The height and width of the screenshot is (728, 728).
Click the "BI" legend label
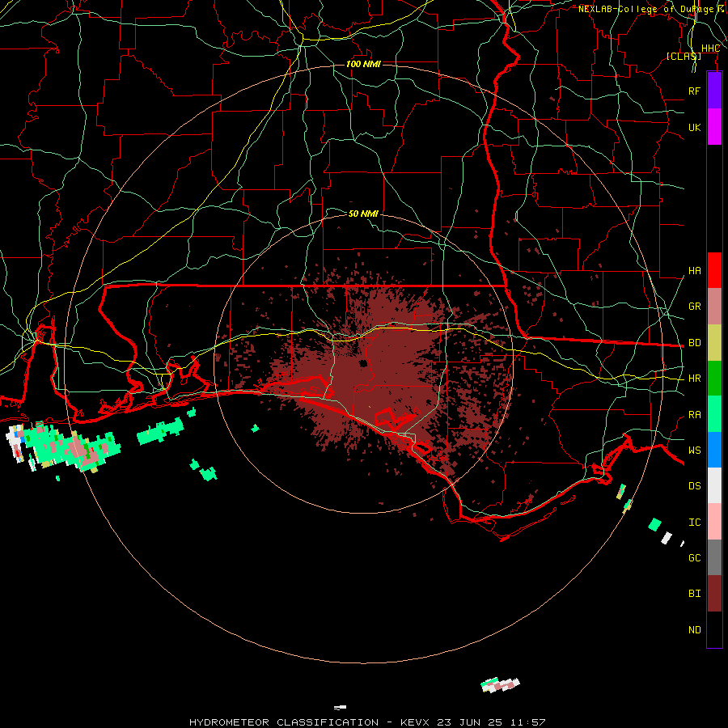694,594
